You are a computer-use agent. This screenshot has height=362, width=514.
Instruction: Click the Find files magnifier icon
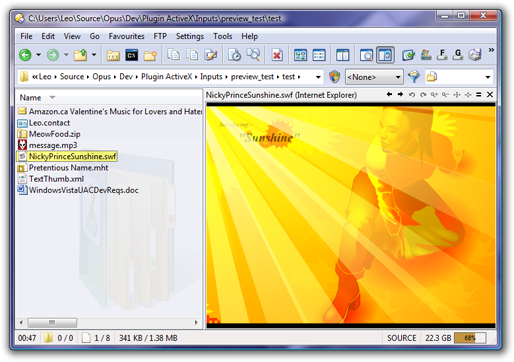[x=253, y=54]
